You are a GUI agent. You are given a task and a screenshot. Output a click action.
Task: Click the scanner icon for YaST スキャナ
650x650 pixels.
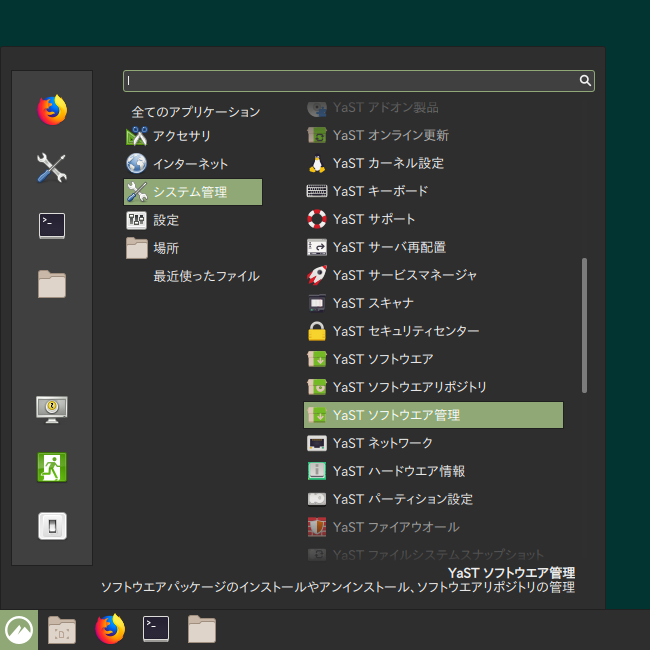[317, 303]
